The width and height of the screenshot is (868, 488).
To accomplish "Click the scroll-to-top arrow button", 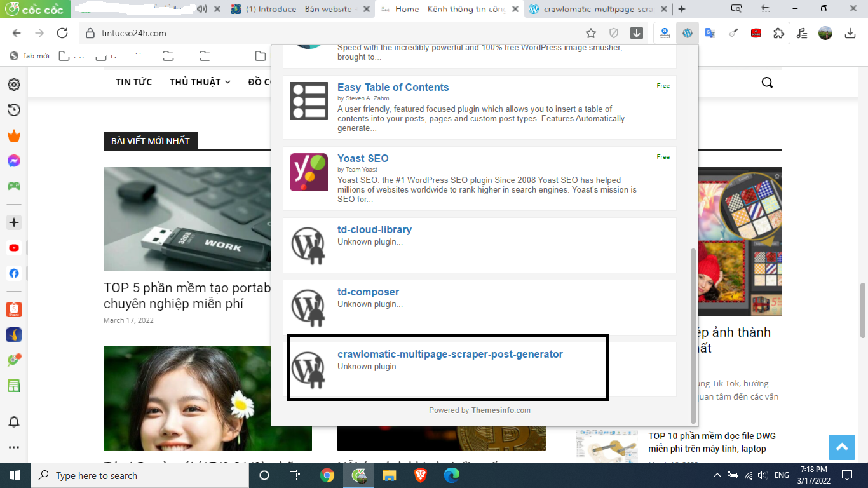I will (x=842, y=447).
